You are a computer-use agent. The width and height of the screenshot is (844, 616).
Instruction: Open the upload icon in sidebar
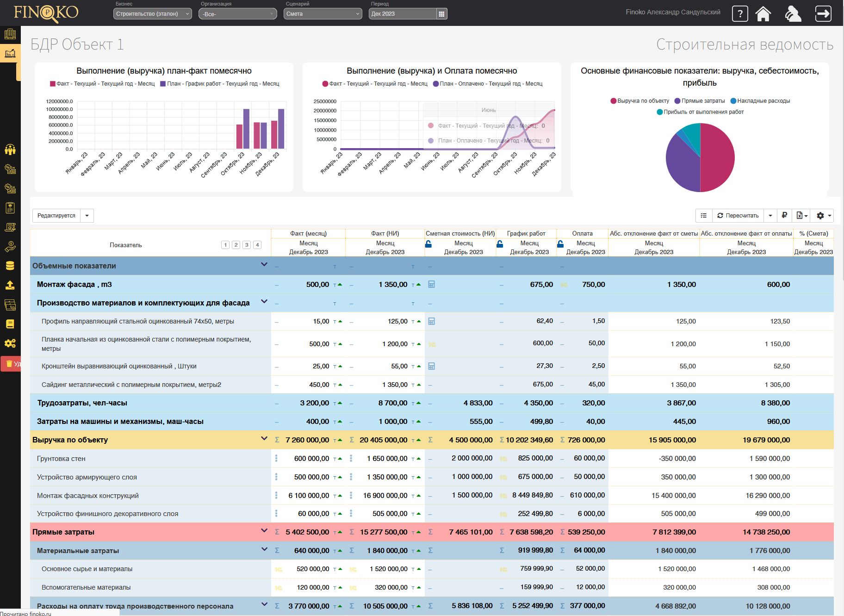[x=10, y=285]
